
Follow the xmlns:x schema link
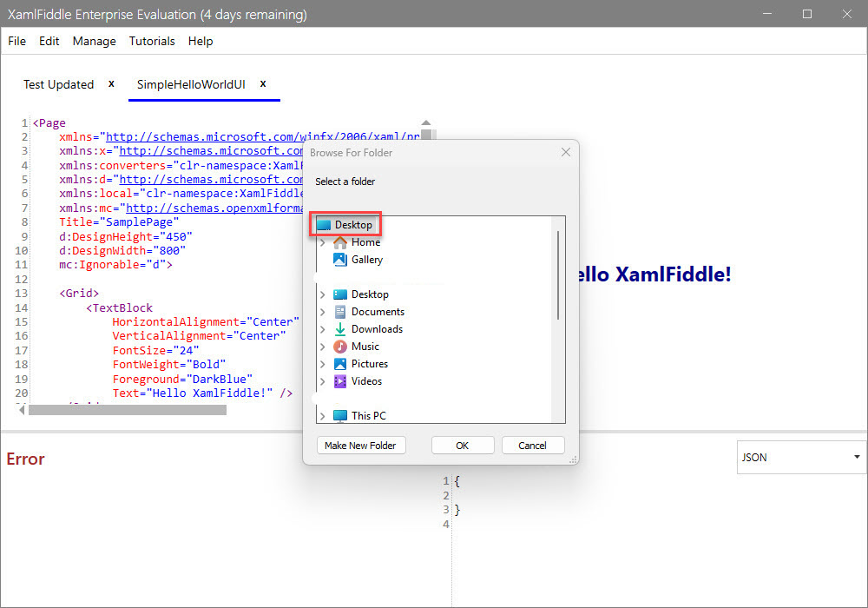click(x=211, y=150)
